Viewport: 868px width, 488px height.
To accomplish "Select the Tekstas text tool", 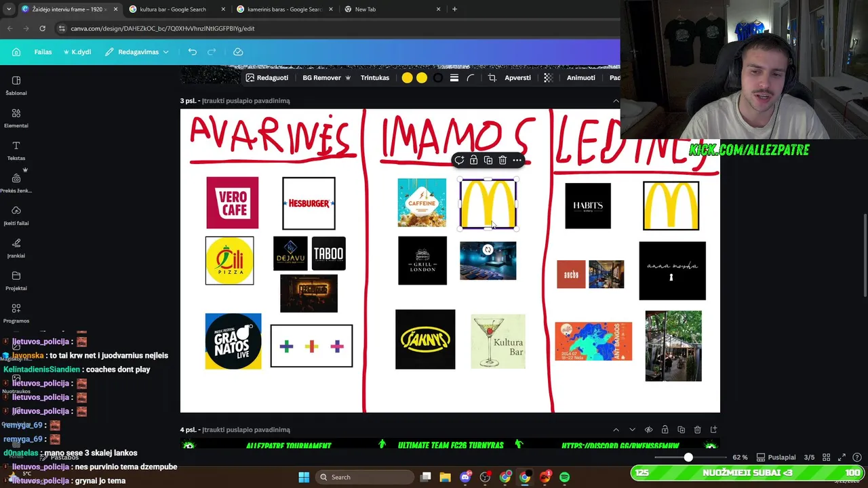I will [x=16, y=150].
